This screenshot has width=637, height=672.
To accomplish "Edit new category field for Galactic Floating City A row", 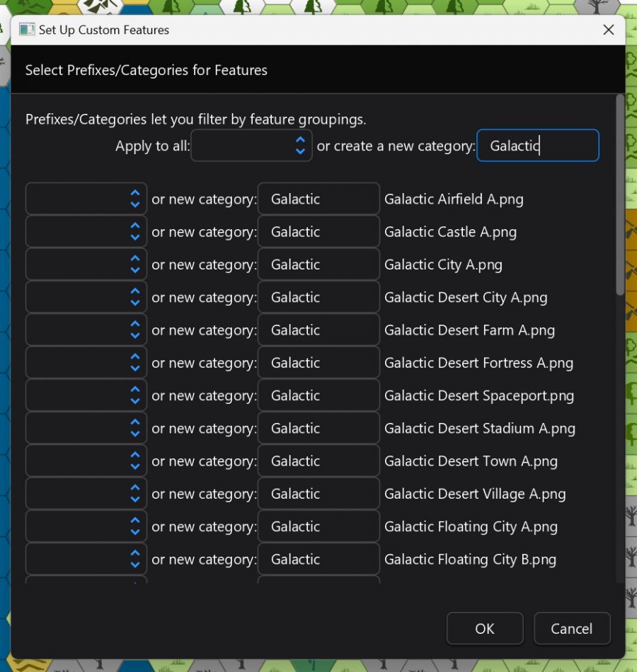I will (x=318, y=526).
